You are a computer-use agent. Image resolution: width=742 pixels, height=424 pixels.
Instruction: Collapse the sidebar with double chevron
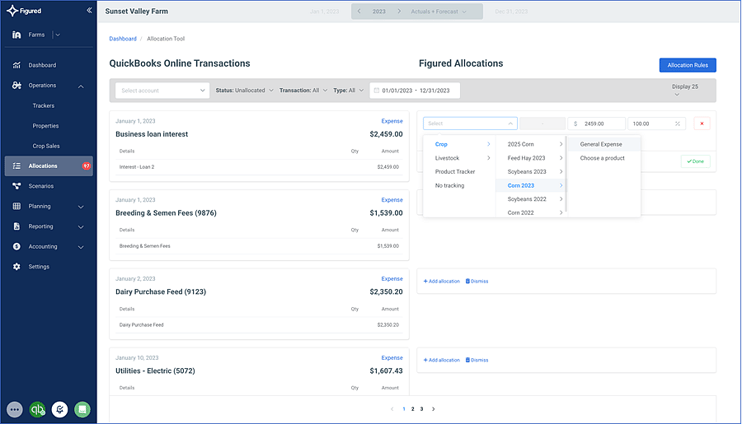pyautogui.click(x=89, y=10)
